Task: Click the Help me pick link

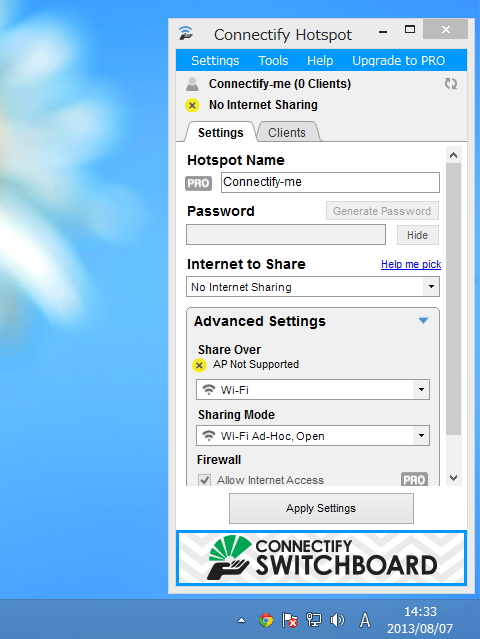Action: click(411, 264)
